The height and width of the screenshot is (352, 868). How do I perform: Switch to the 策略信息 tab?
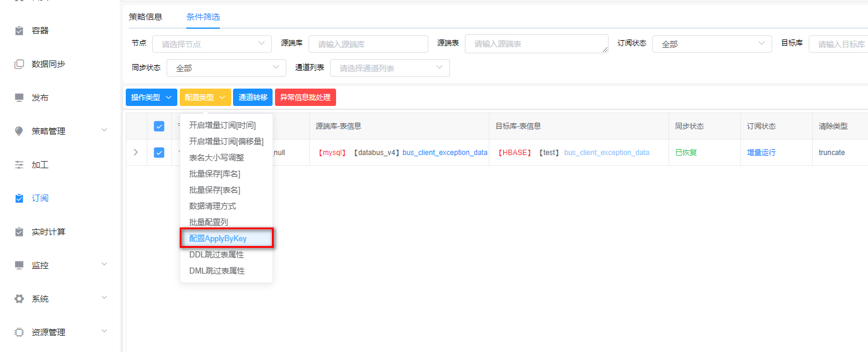(146, 17)
